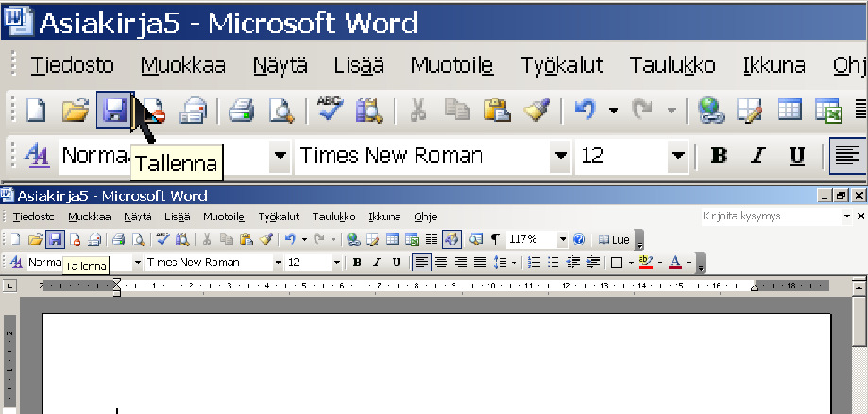Image resolution: width=868 pixels, height=414 pixels.
Task: Toggle Align Right in the lower window
Action: click(x=460, y=263)
